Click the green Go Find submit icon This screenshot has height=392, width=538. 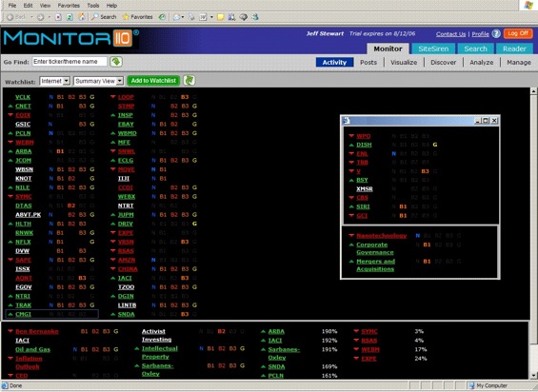tap(116, 62)
